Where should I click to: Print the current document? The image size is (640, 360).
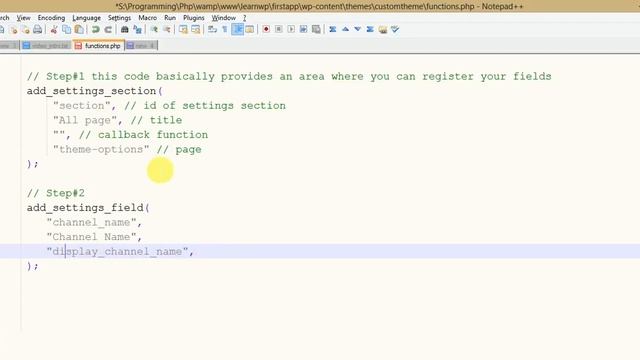tap(38, 29)
